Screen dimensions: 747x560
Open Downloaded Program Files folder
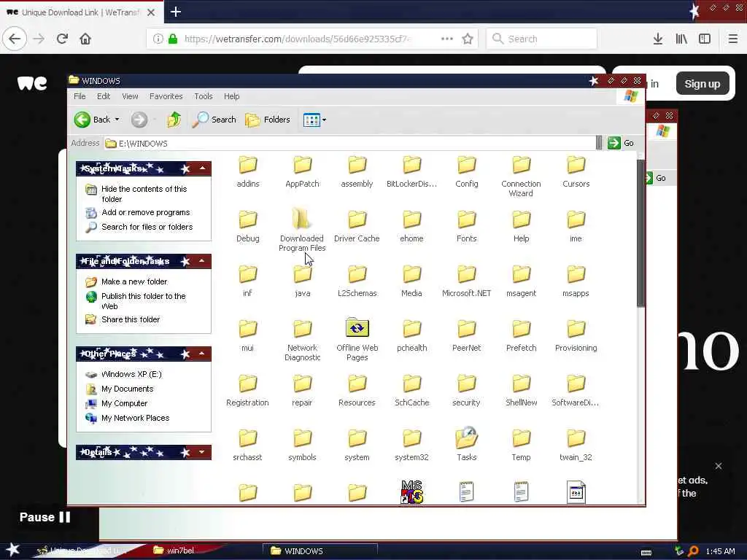click(x=302, y=231)
